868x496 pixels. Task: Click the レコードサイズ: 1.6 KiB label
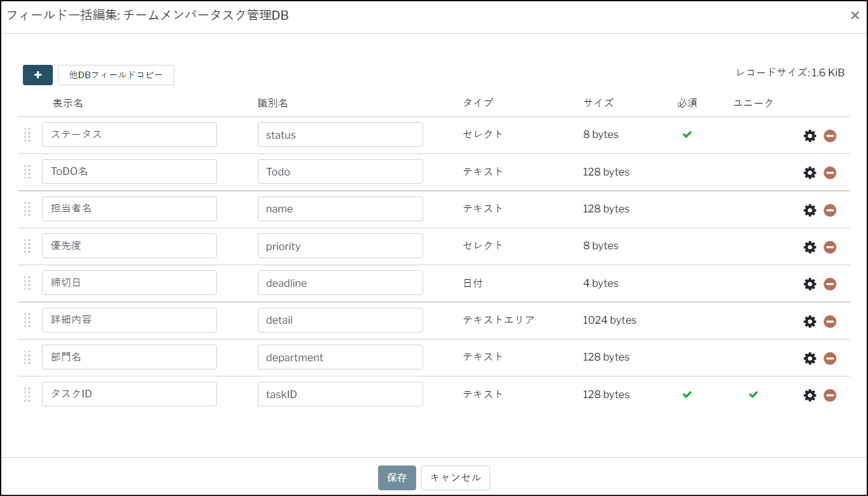tap(790, 72)
